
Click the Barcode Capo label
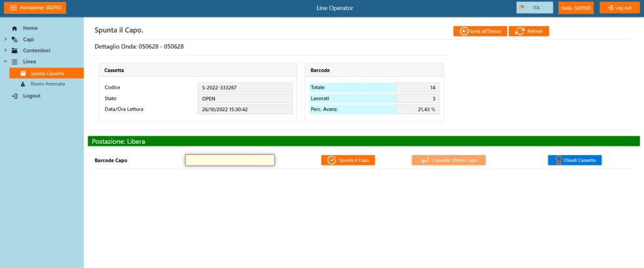coord(111,161)
